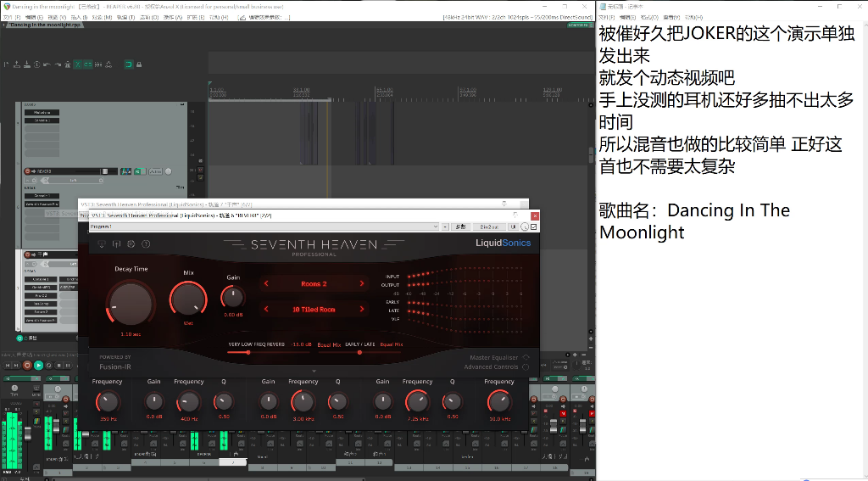Click the New Project icon in REAPER toolbar
The width and height of the screenshot is (868, 481).
tap(7, 64)
